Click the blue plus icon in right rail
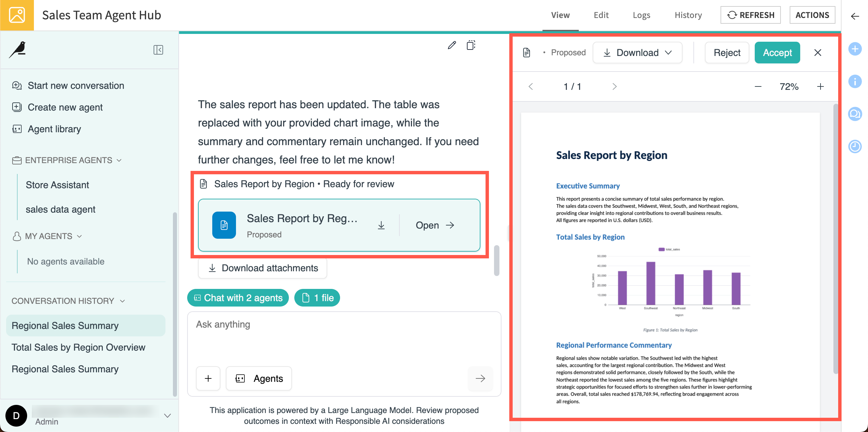Image resolution: width=868 pixels, height=432 pixels. tap(855, 49)
